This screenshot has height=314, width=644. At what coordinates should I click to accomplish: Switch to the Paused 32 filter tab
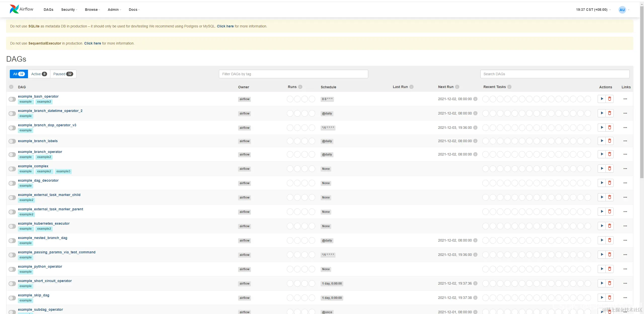click(63, 74)
